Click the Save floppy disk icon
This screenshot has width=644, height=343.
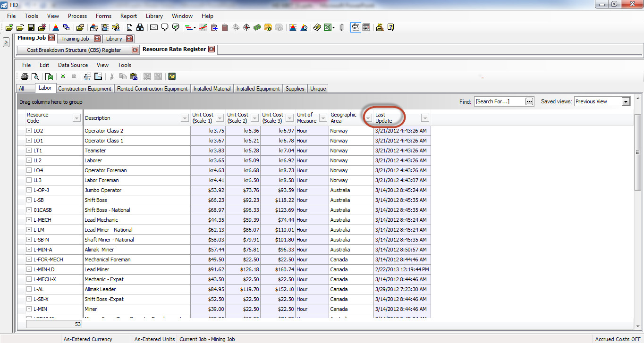(31, 27)
